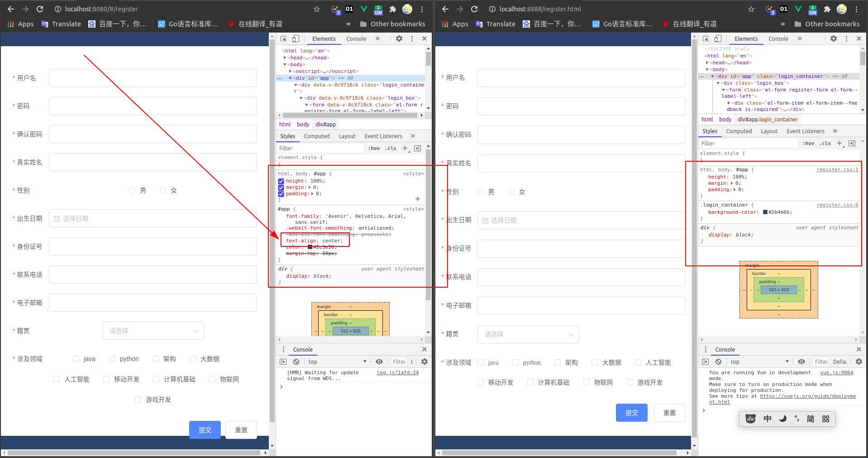Image resolution: width=868 pixels, height=458 pixels.
Task: Reload the left browser page localhost:8080
Action: coord(40,9)
